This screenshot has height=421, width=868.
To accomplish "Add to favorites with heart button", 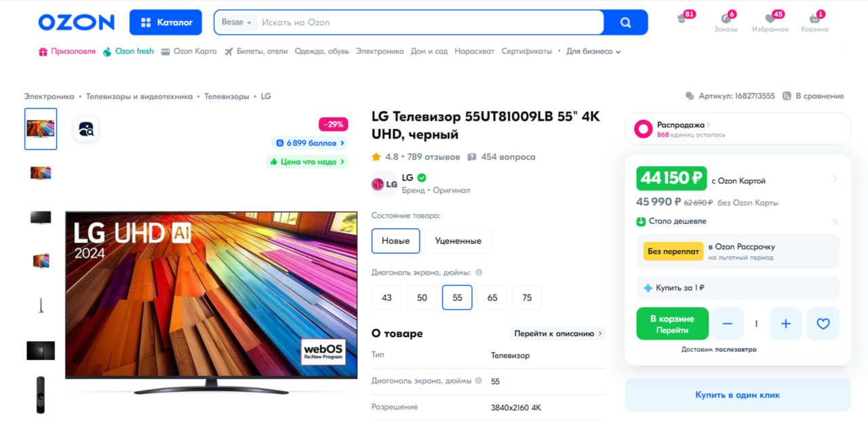I will (823, 324).
